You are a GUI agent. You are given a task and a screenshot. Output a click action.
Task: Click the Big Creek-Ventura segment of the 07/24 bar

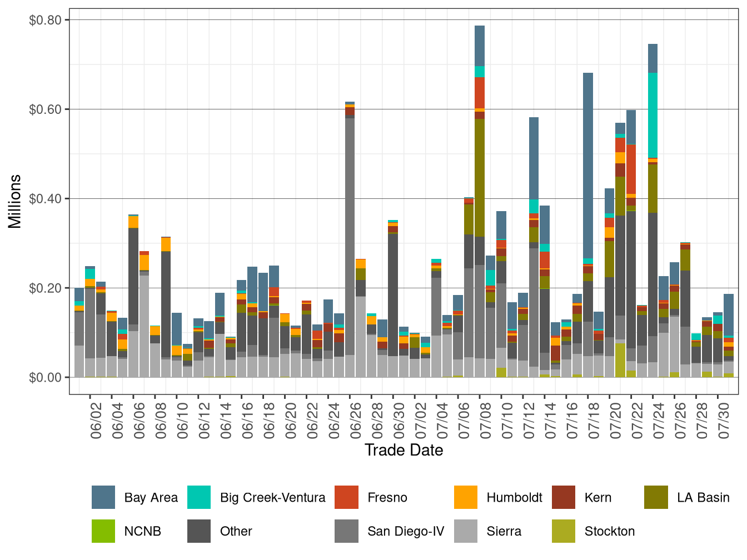click(x=653, y=116)
